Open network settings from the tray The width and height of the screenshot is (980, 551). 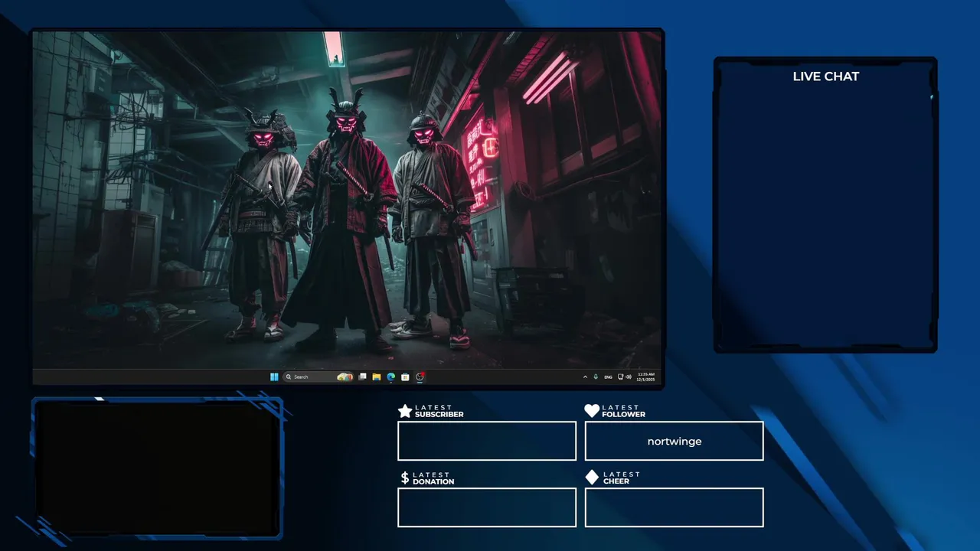point(620,377)
